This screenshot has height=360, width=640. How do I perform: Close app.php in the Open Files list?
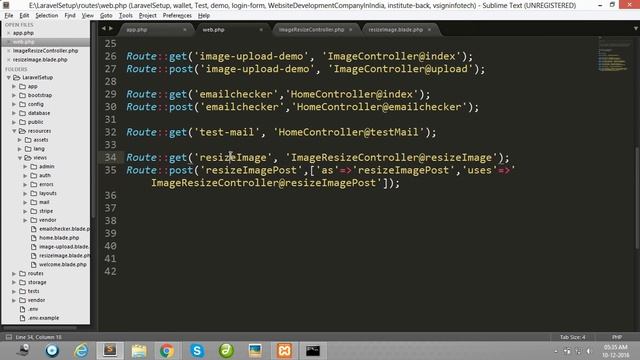[x=9, y=33]
